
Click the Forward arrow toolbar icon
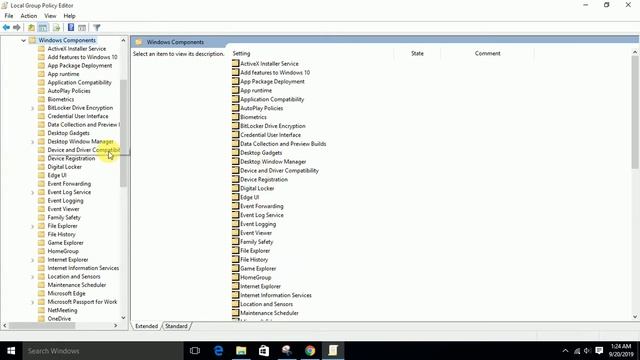tap(17, 27)
